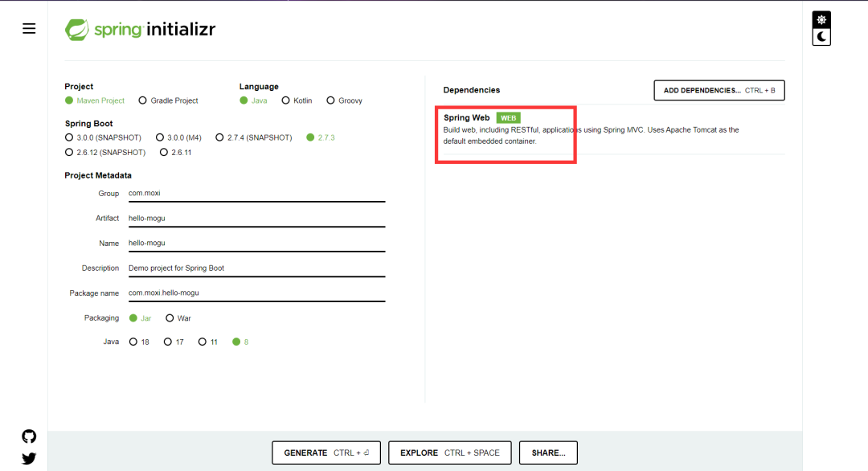Select Java version 8

pos(240,342)
